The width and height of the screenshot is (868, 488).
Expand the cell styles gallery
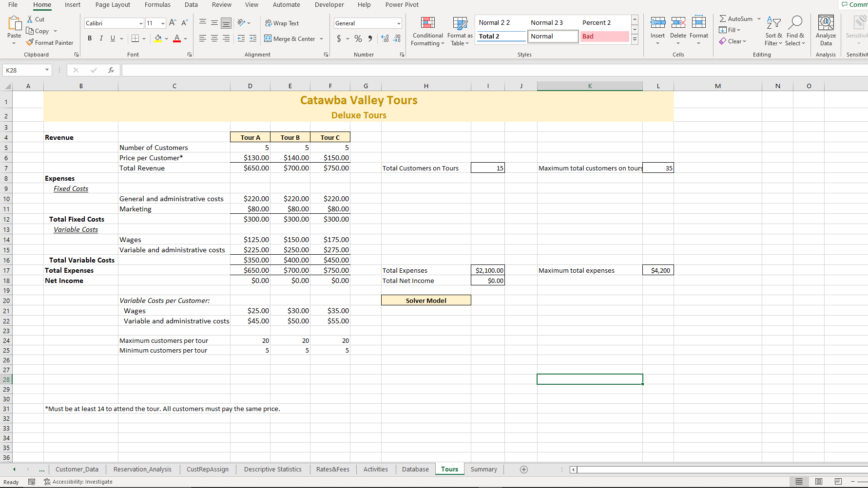pyautogui.click(x=635, y=39)
